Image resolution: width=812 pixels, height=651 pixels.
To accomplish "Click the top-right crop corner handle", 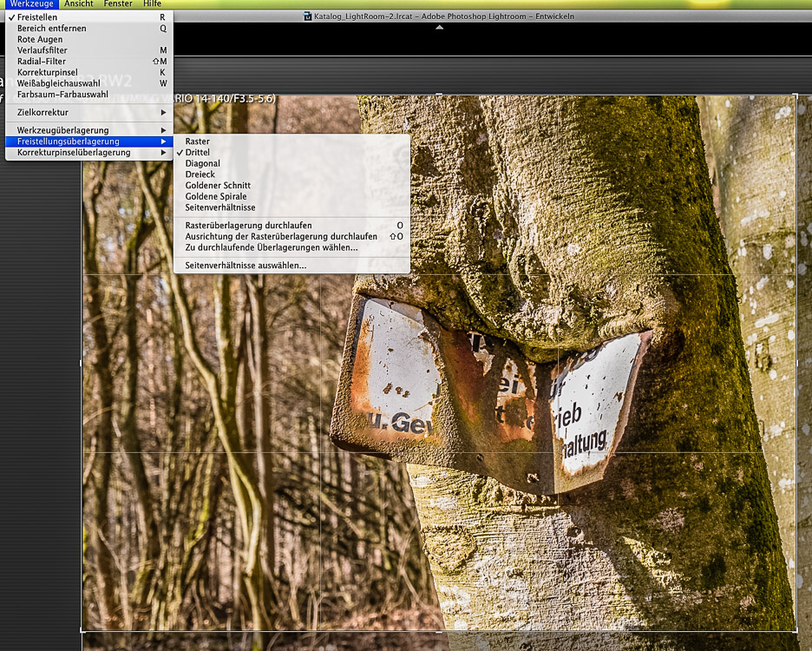I will (x=796, y=95).
